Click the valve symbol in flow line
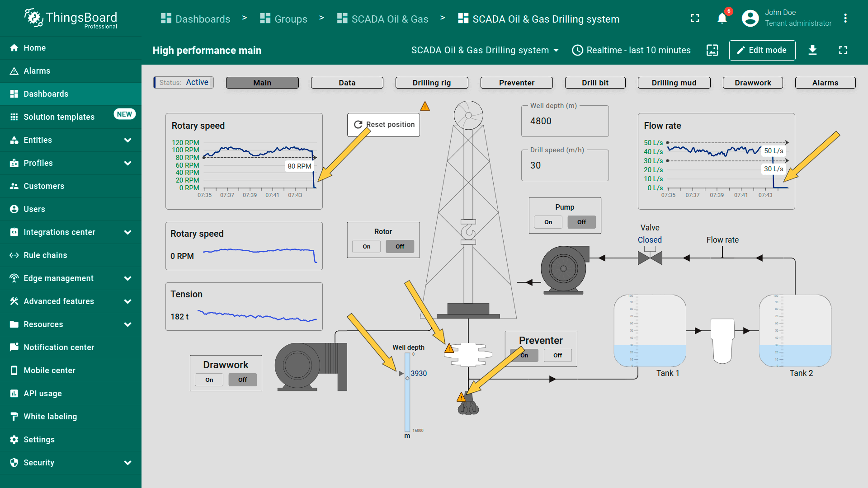This screenshot has width=868, height=488. pyautogui.click(x=650, y=258)
